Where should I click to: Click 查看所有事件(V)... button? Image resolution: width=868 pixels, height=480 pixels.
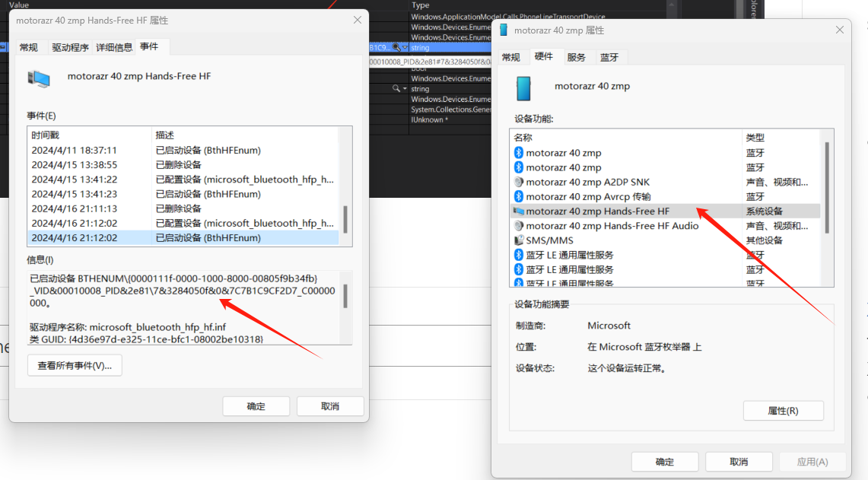(75, 365)
